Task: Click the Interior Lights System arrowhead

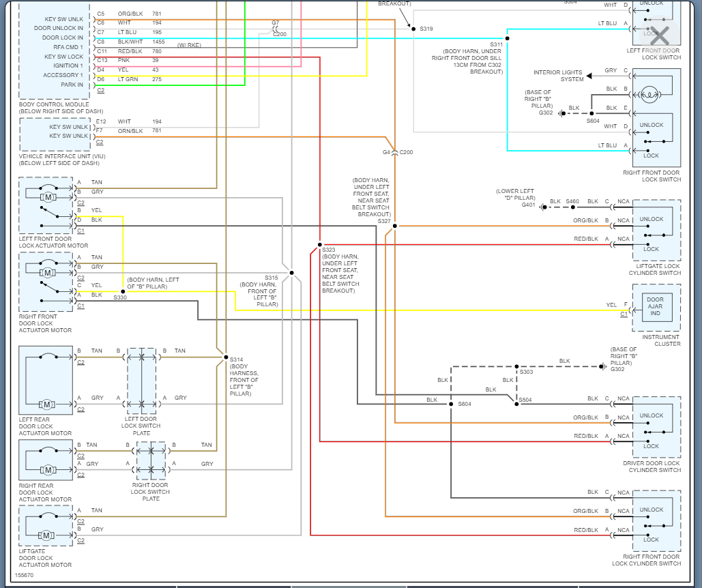Action: pos(588,76)
